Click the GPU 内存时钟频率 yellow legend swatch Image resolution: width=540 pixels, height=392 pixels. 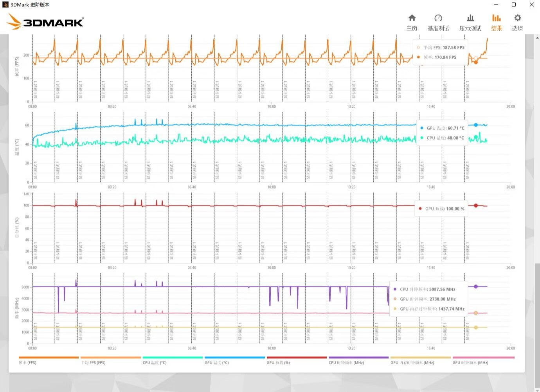pyautogui.click(x=421, y=357)
